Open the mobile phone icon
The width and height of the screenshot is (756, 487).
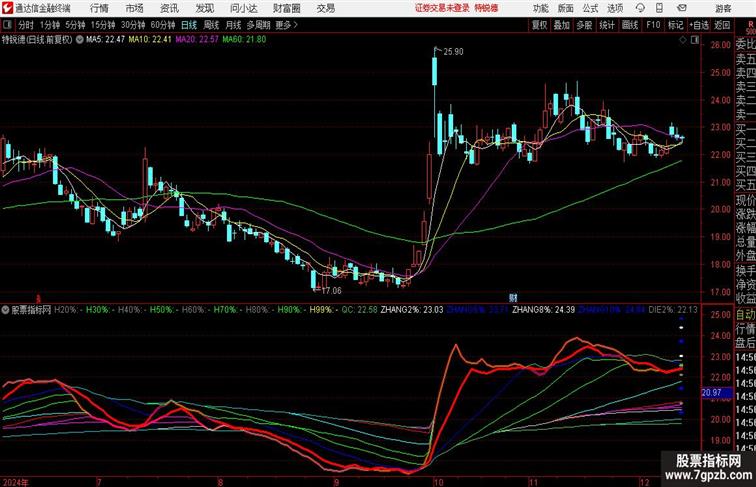660,8
